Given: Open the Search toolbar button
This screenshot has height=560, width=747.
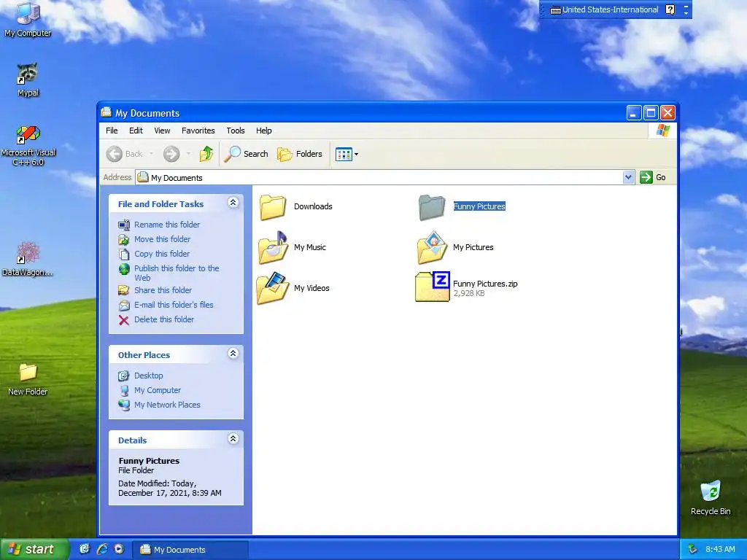Looking at the screenshot, I should click(x=247, y=154).
